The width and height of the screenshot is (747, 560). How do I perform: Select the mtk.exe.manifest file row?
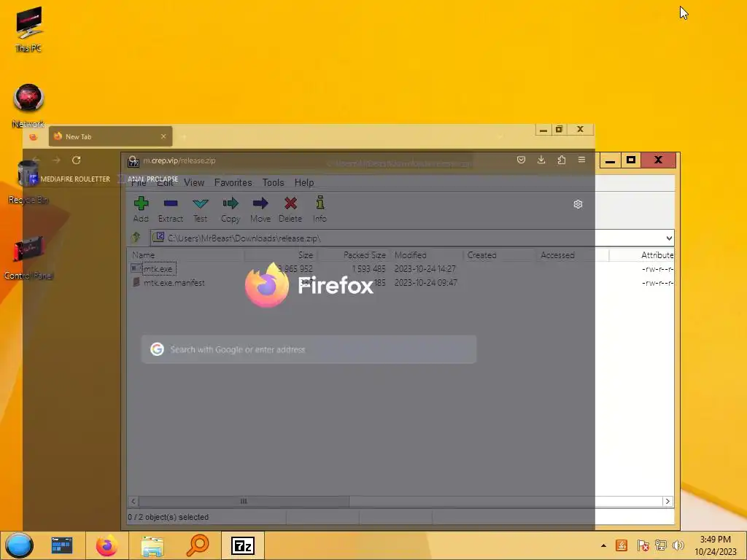pos(400,283)
